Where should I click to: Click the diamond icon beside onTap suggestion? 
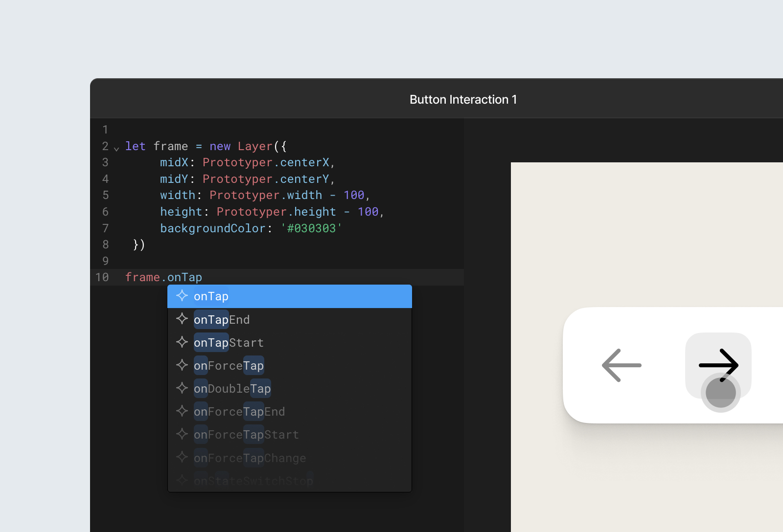pyautogui.click(x=182, y=296)
